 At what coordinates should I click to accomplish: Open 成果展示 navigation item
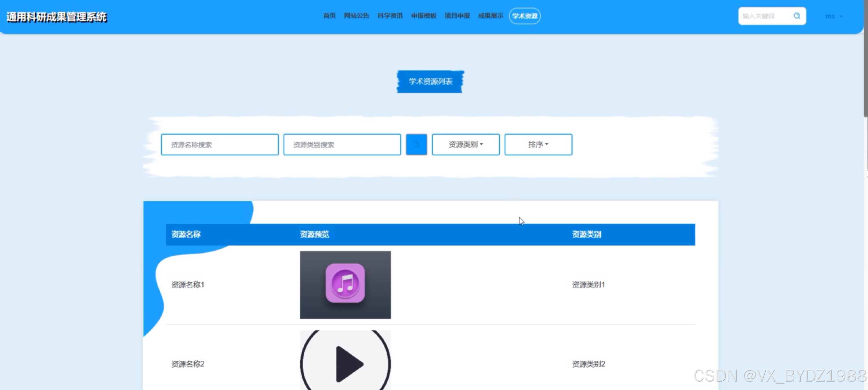[x=490, y=16]
